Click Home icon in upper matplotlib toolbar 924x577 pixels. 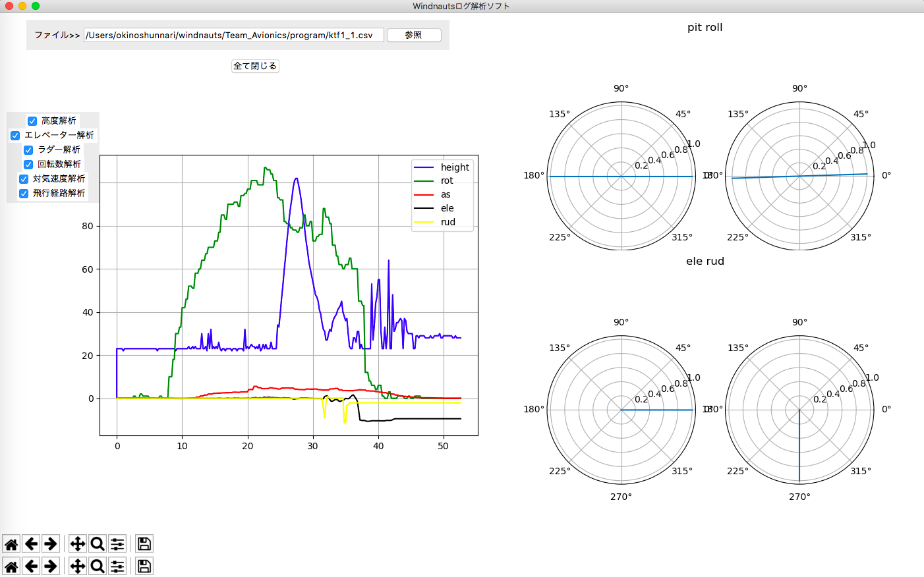tap(11, 543)
